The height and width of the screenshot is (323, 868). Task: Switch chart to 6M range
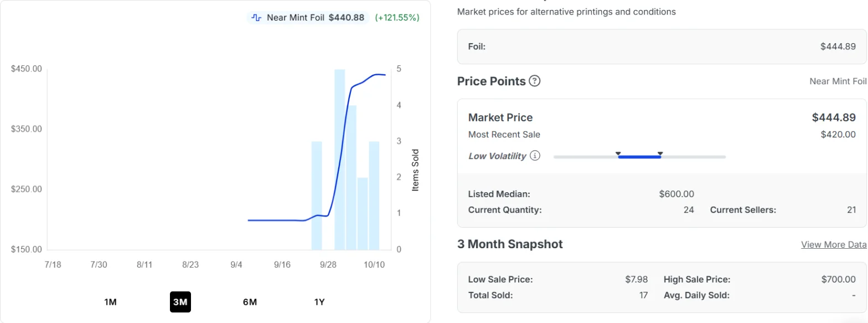coord(250,302)
